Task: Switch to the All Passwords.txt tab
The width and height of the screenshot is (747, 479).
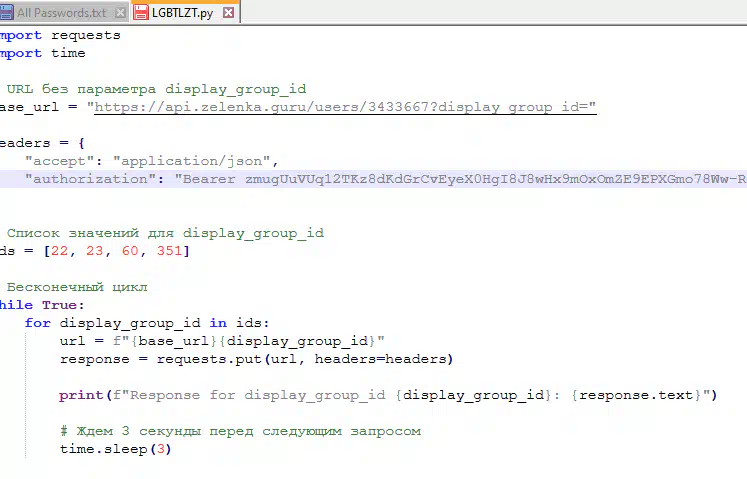Action: click(x=61, y=13)
